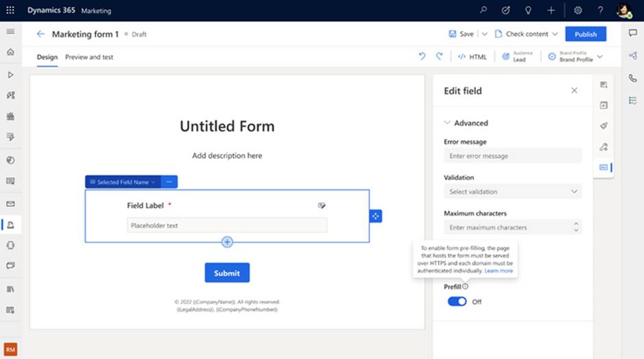Click the back arrow beside Marketing form 1
Screen dimensions: 644x359
click(40, 34)
